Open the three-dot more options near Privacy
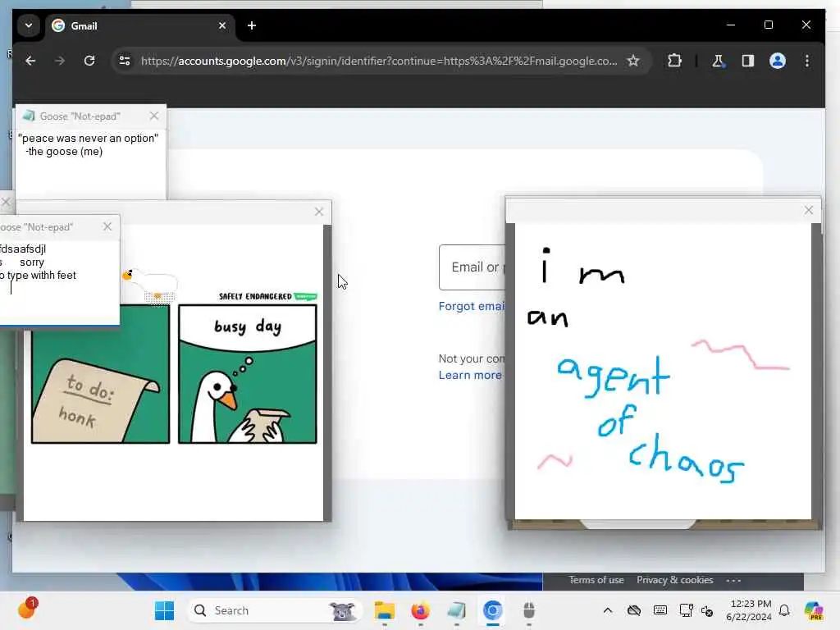Viewport: 840px width, 630px height. click(x=733, y=580)
